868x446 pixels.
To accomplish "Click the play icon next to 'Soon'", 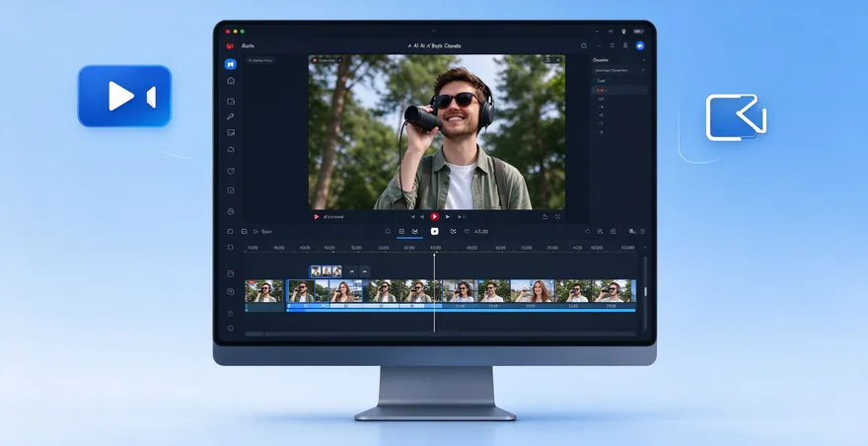I will pyautogui.click(x=255, y=232).
